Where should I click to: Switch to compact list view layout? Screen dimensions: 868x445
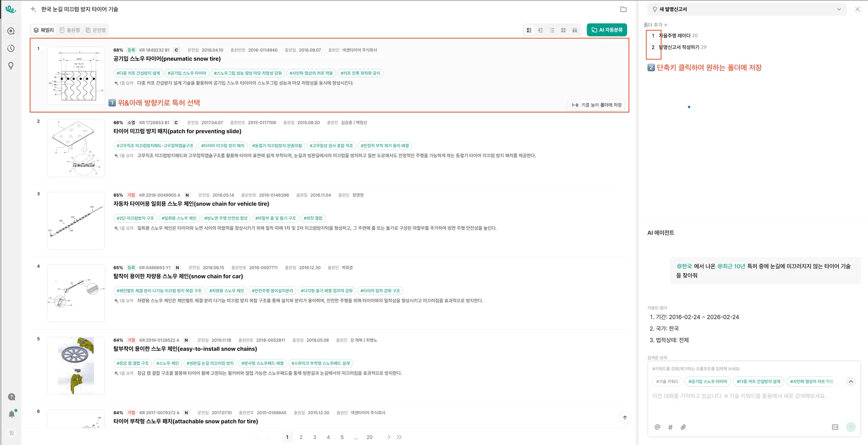tap(552, 30)
